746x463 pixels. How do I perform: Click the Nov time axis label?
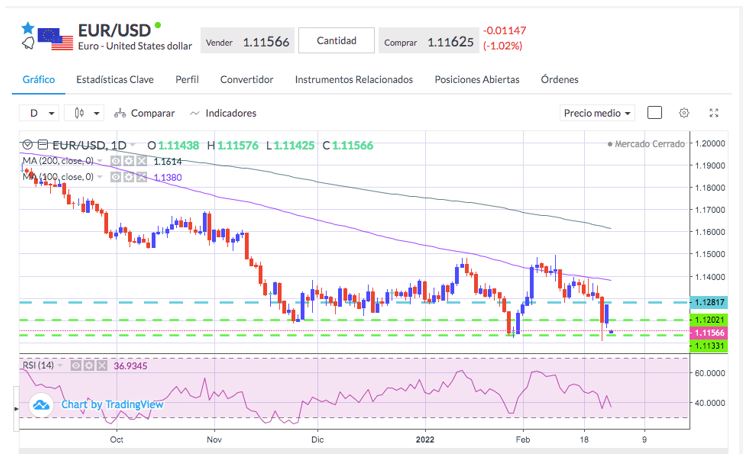[x=214, y=439]
